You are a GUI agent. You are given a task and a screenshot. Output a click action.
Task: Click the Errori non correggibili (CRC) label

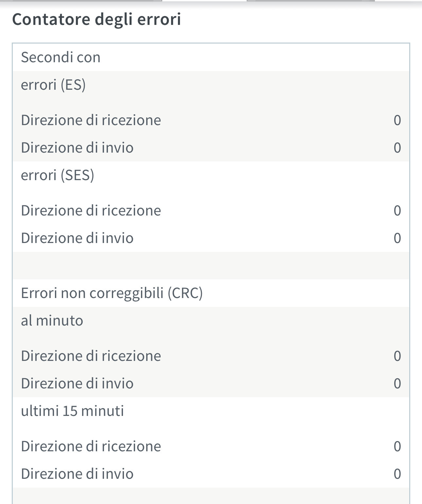[112, 293]
